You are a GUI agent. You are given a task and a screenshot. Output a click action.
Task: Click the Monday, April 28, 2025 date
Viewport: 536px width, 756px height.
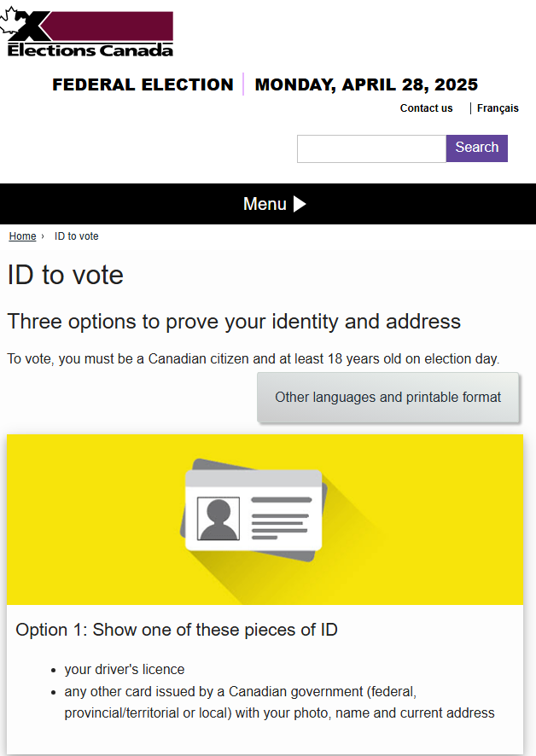[x=366, y=84]
